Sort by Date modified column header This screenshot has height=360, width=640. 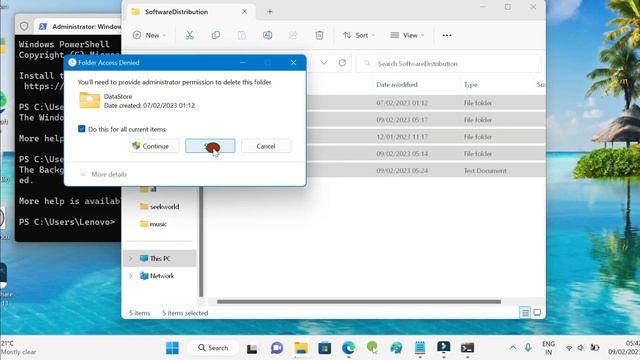[397, 84]
